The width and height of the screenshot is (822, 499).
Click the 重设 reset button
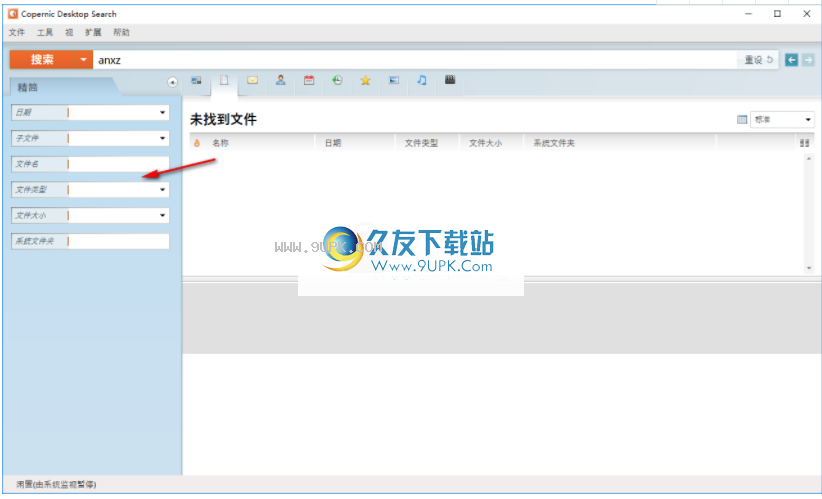(x=759, y=60)
